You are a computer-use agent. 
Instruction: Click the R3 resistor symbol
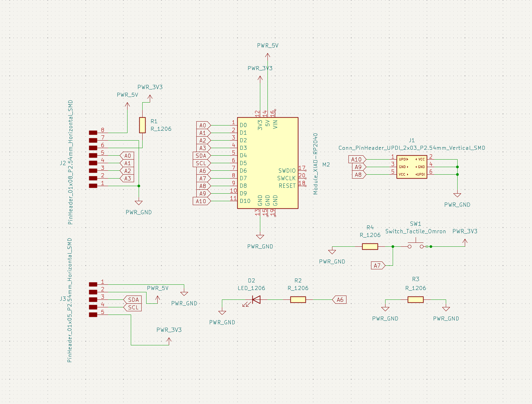point(415,299)
